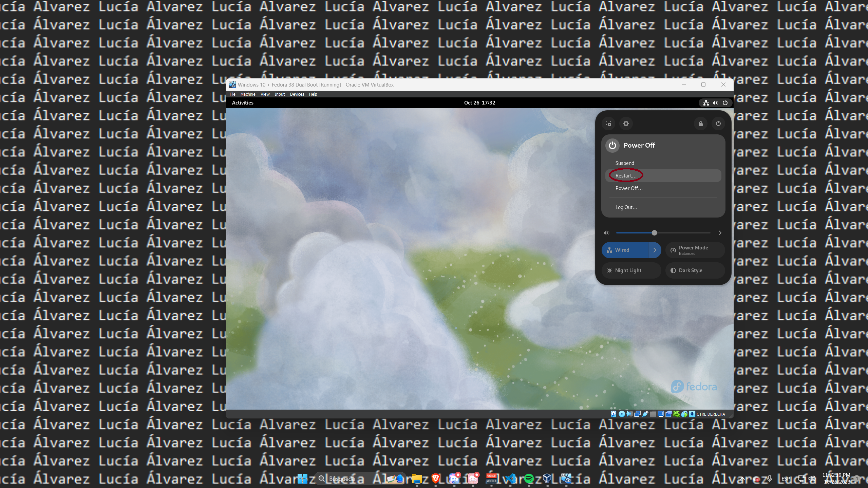This screenshot has width=868, height=488.
Task: Click the VirtualBox optical disc status icon
Action: 622,414
